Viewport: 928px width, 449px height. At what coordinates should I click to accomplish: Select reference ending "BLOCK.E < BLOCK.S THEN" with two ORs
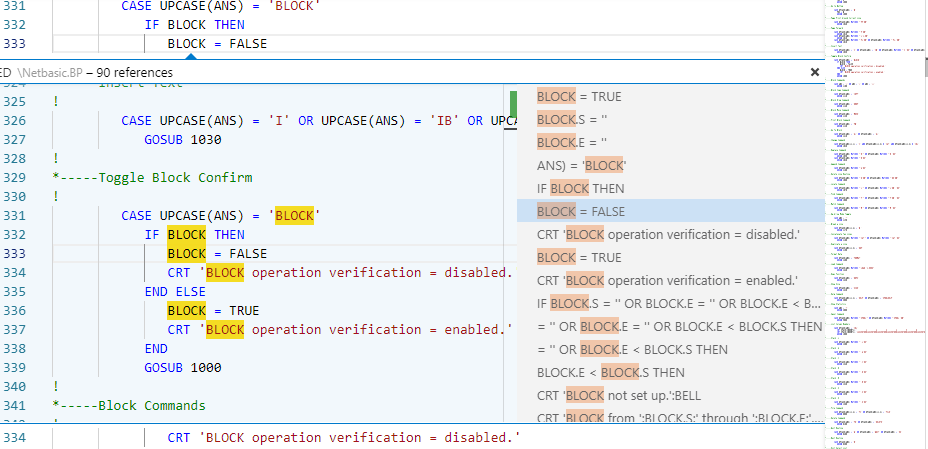coord(671,327)
